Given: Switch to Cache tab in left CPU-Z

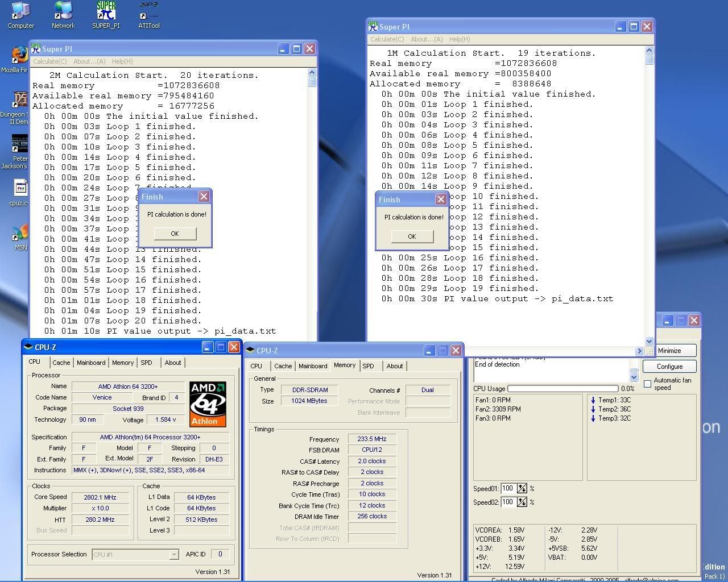Looking at the screenshot, I should tap(61, 363).
